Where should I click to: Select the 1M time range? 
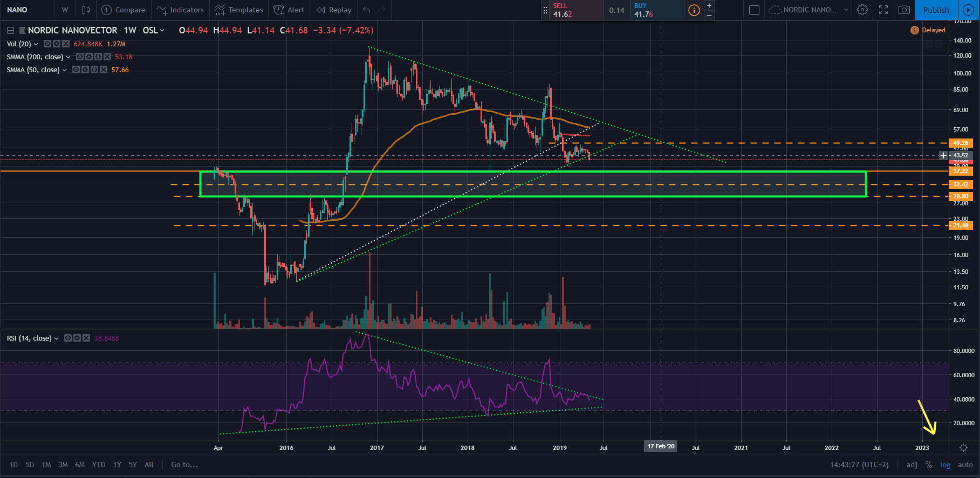46,465
